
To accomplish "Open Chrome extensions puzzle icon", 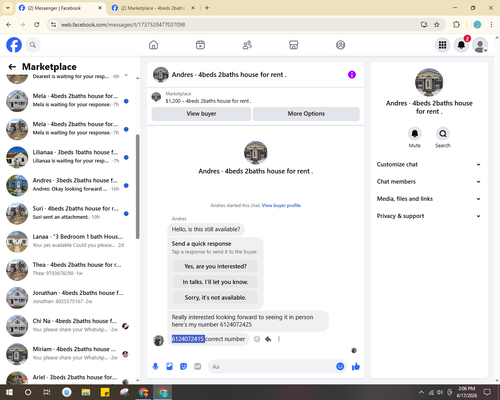I will (456, 25).
